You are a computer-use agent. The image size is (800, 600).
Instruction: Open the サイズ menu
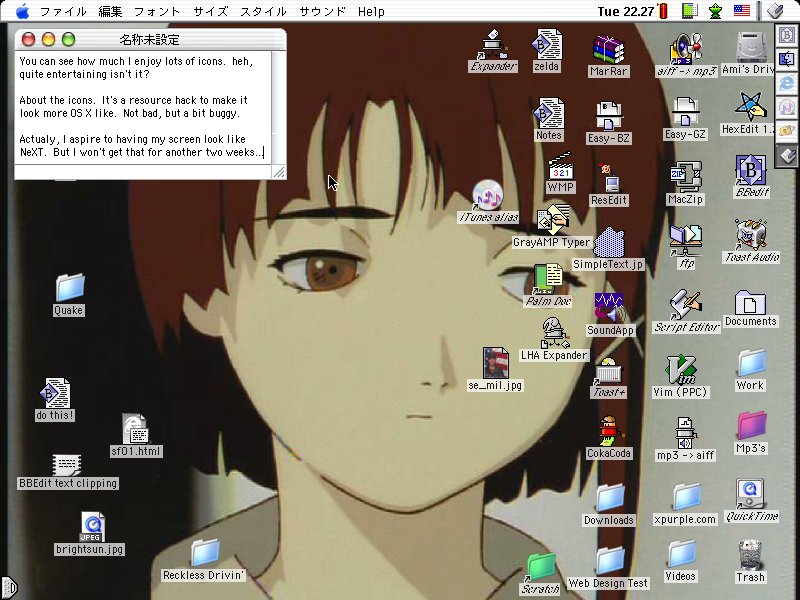point(211,11)
